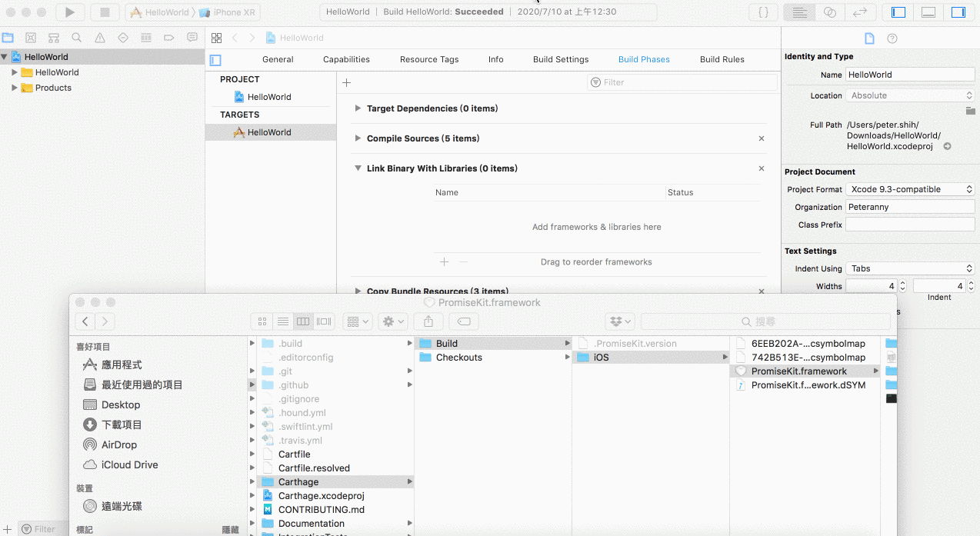The width and height of the screenshot is (980, 536).
Task: Switch Finder to icon view
Action: point(262,321)
